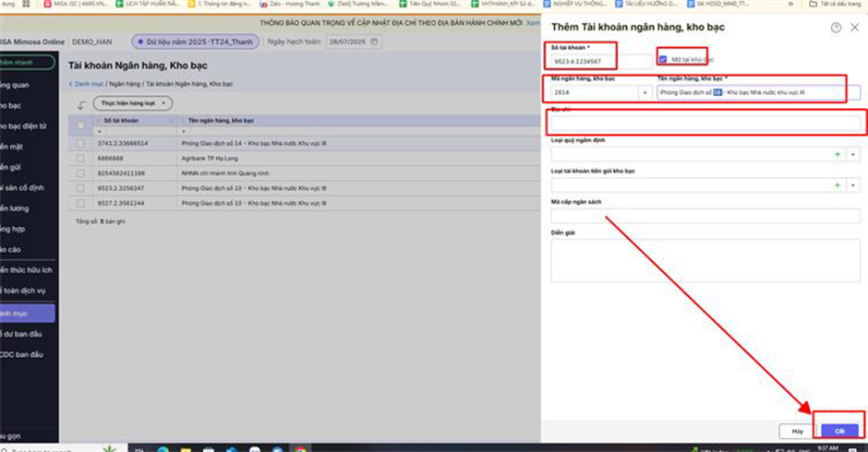This screenshot has width=868, height=452.
Task: Expand the Loại quỹ ngầm định dropdown arrow
Action: 853,155
